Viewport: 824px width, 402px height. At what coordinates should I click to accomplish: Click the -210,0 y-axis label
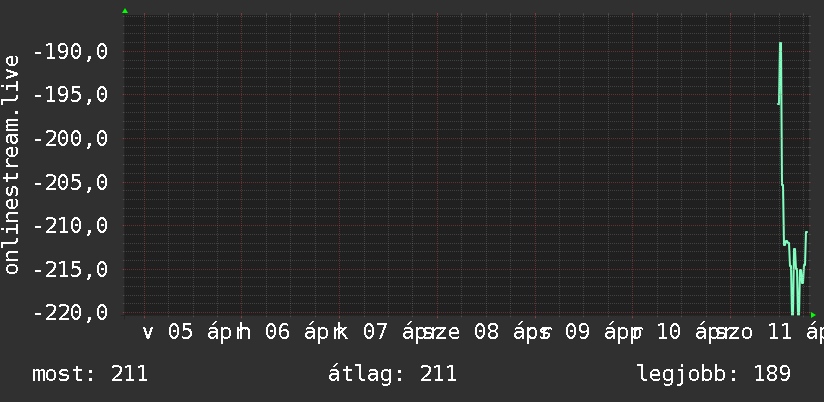tap(70, 226)
